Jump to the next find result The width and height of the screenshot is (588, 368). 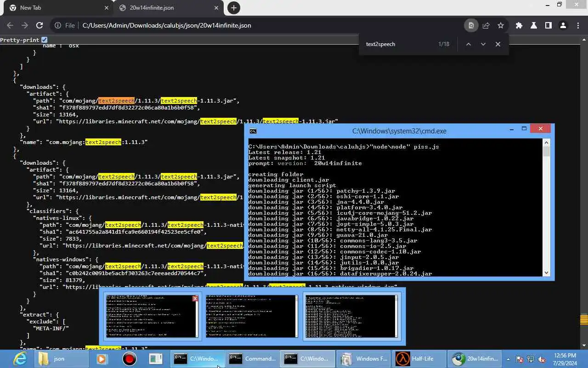click(483, 44)
